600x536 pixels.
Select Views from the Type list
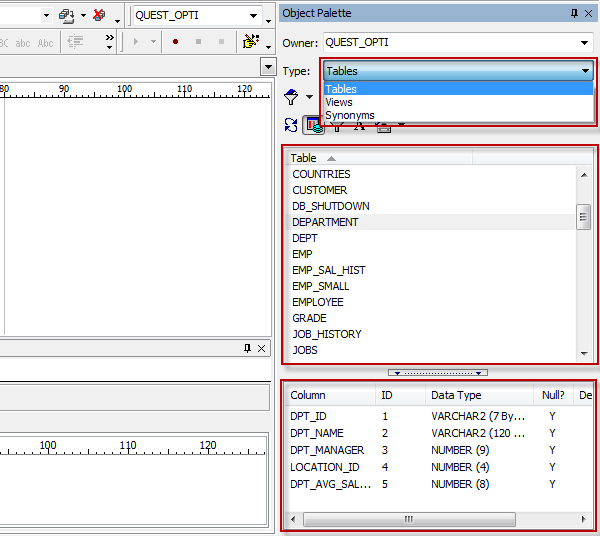(x=339, y=102)
